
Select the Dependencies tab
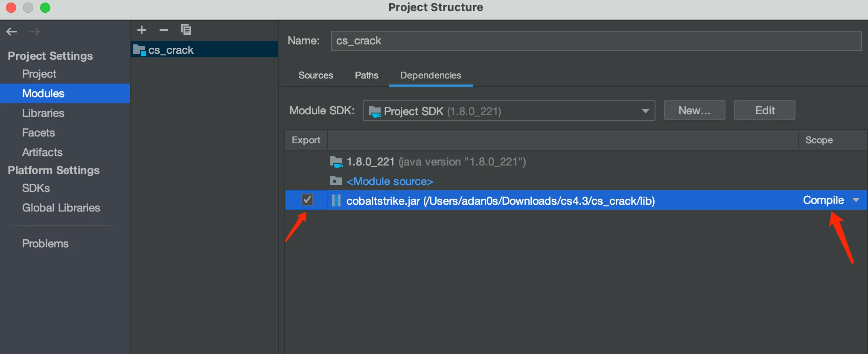431,75
